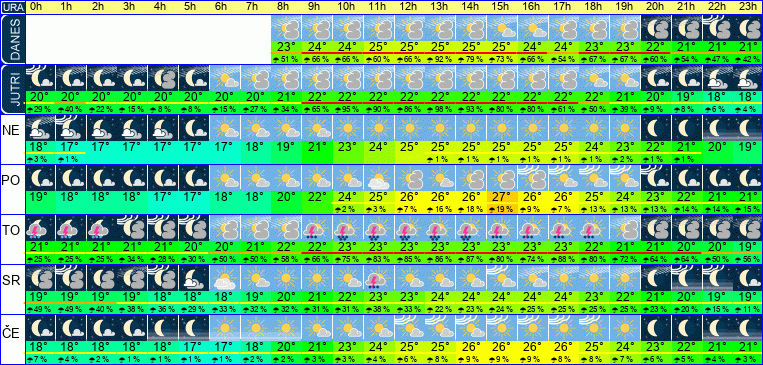This screenshot has height=365, width=763.
Task: Select the sunny icon for NE at 12h
Action: coord(409,128)
